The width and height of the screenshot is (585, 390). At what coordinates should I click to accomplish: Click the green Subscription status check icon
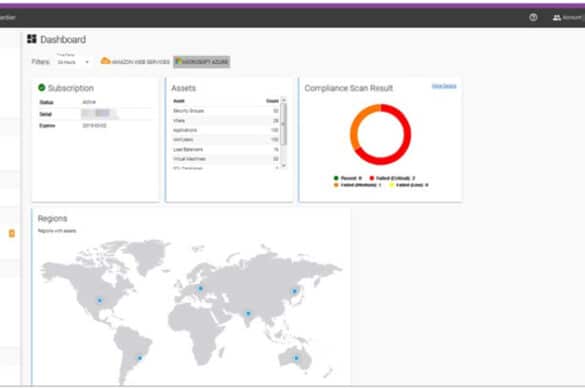(x=42, y=87)
